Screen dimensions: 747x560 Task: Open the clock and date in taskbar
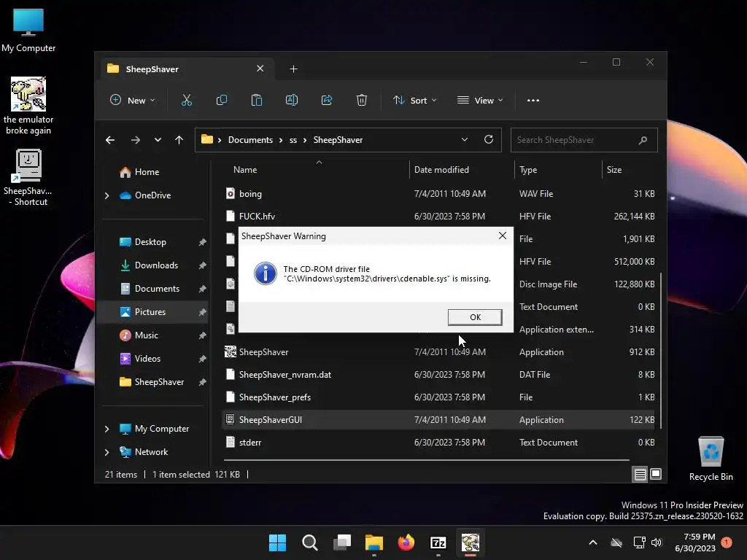tap(695, 542)
